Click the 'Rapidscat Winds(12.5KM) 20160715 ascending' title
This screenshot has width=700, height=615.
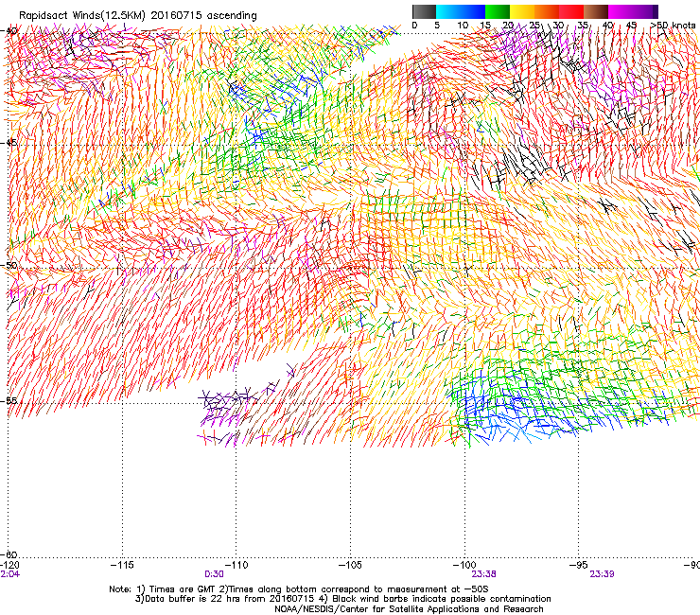coord(138,16)
